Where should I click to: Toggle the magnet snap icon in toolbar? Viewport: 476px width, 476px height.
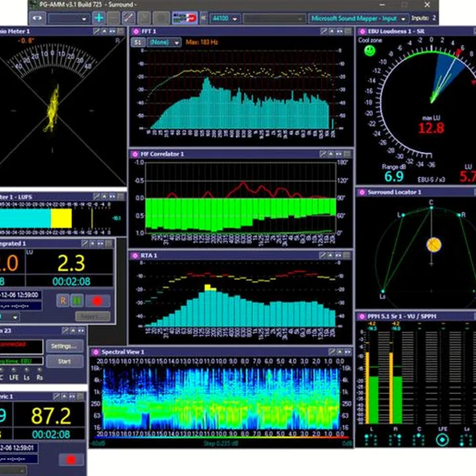pyautogui.click(x=184, y=19)
